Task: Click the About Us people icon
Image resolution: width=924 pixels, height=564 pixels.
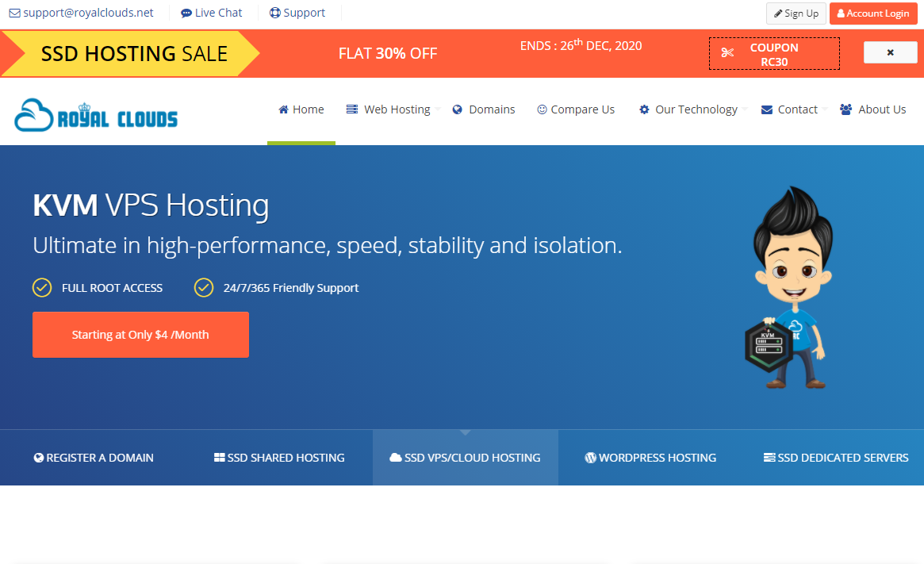Action: (845, 109)
